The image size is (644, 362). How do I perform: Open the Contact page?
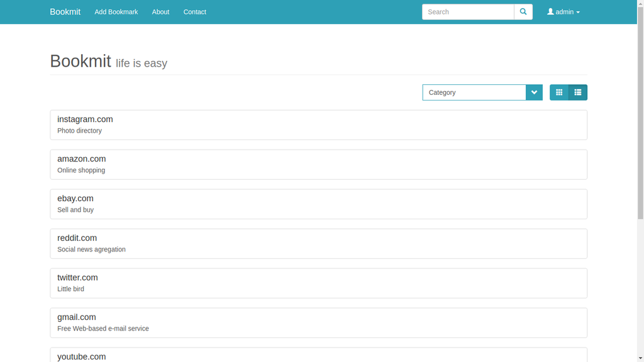(195, 12)
